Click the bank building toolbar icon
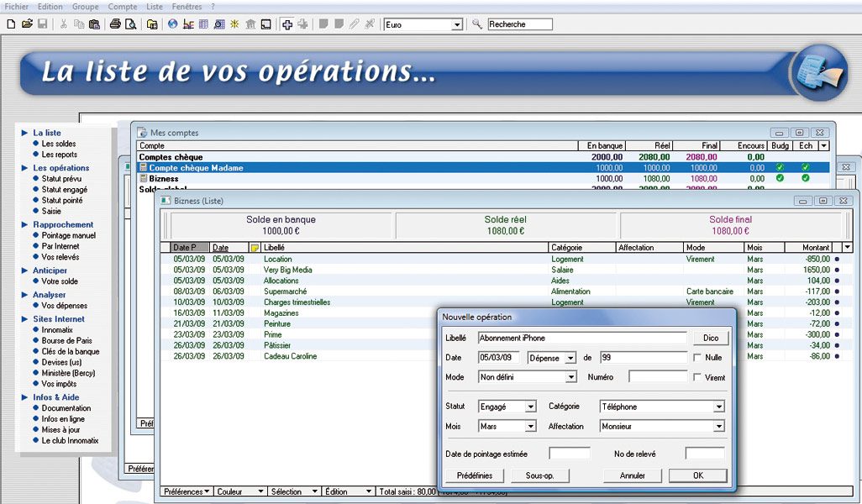The width and height of the screenshot is (862, 504). tap(250, 24)
